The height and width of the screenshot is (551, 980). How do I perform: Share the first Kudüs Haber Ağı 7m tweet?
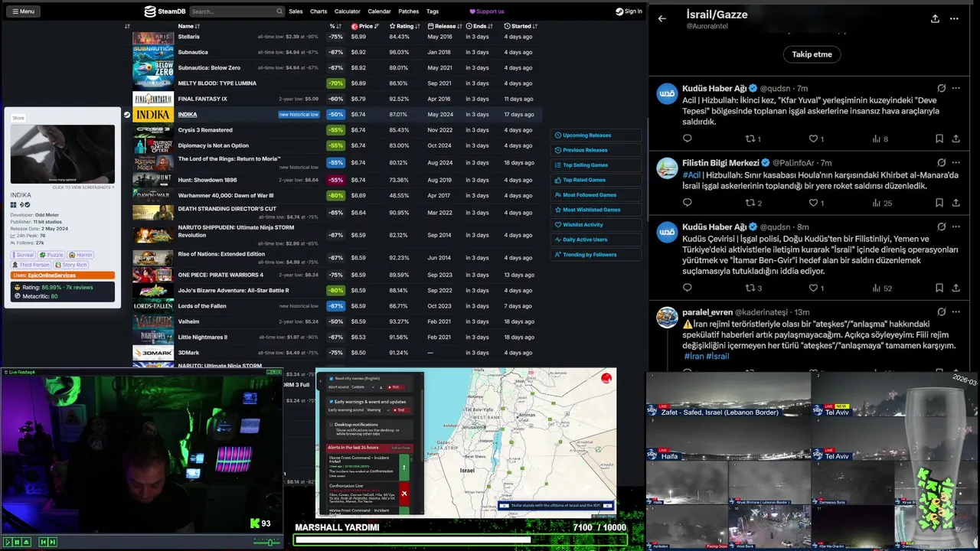coord(955,139)
